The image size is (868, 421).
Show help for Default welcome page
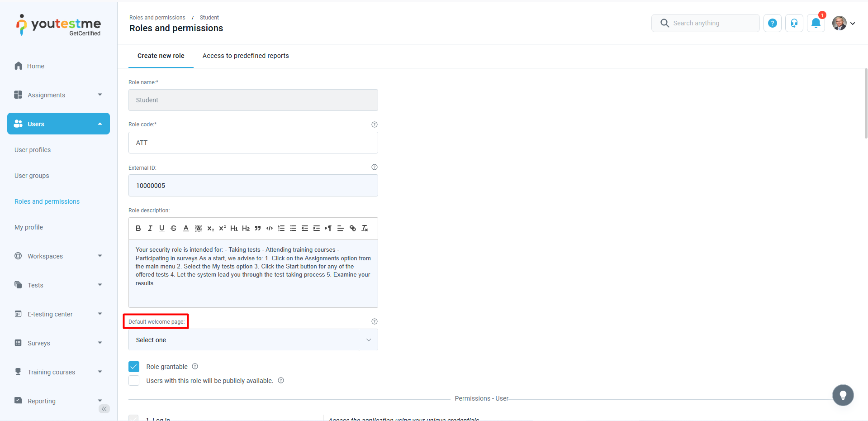pyautogui.click(x=375, y=321)
